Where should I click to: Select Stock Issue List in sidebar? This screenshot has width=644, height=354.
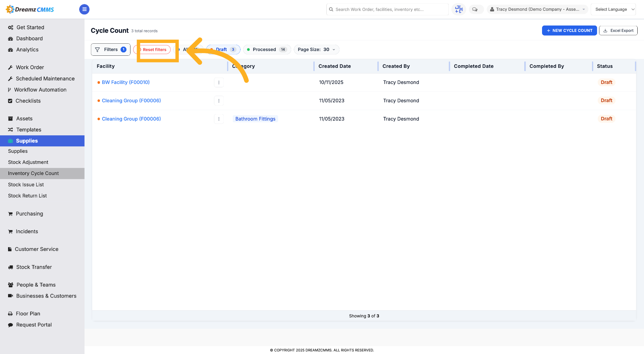click(26, 185)
